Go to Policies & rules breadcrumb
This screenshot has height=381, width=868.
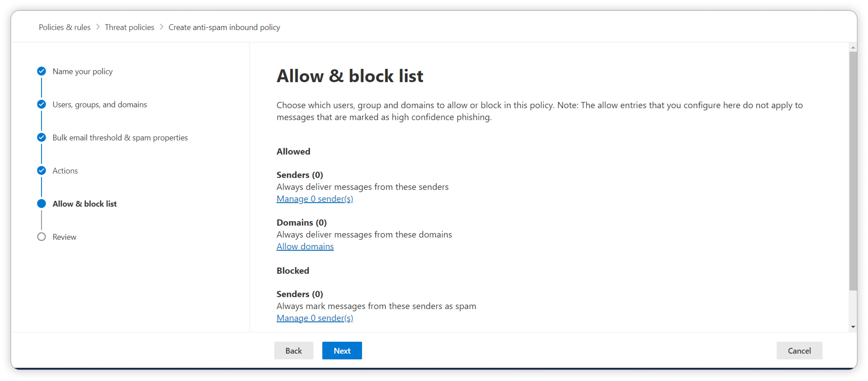pos(64,27)
